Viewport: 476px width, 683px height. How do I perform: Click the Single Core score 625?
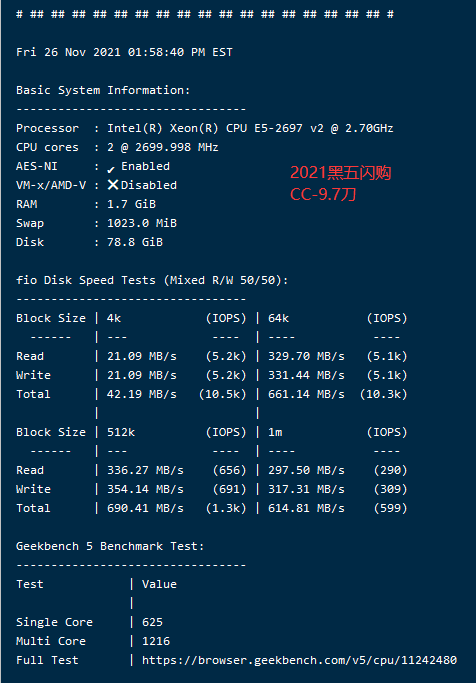[x=152, y=622]
